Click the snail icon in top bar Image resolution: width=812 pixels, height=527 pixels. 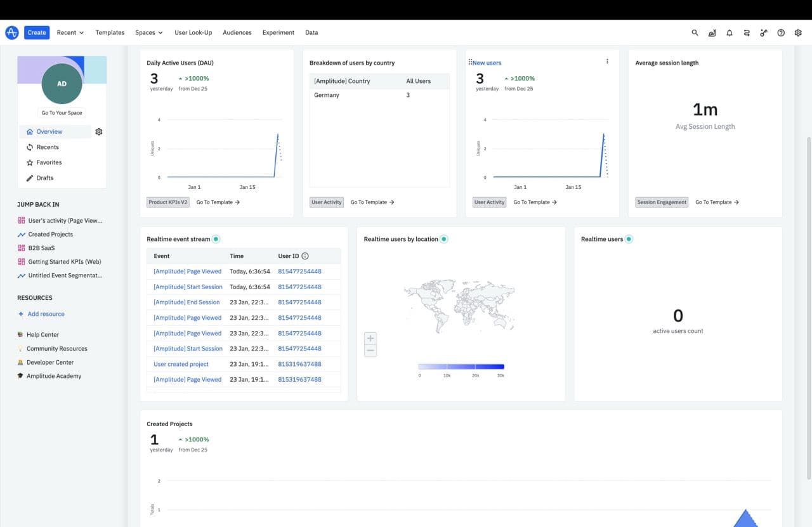tap(712, 32)
